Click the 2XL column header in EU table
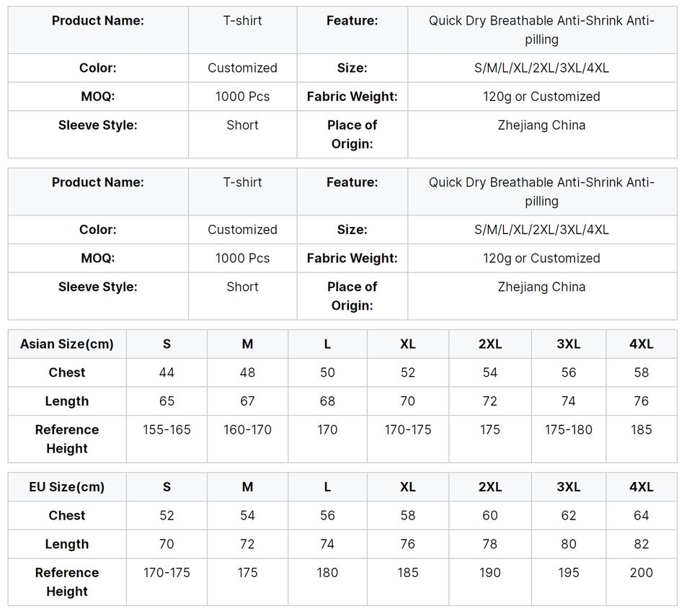Viewport: 692px width, 616px height. (490, 487)
